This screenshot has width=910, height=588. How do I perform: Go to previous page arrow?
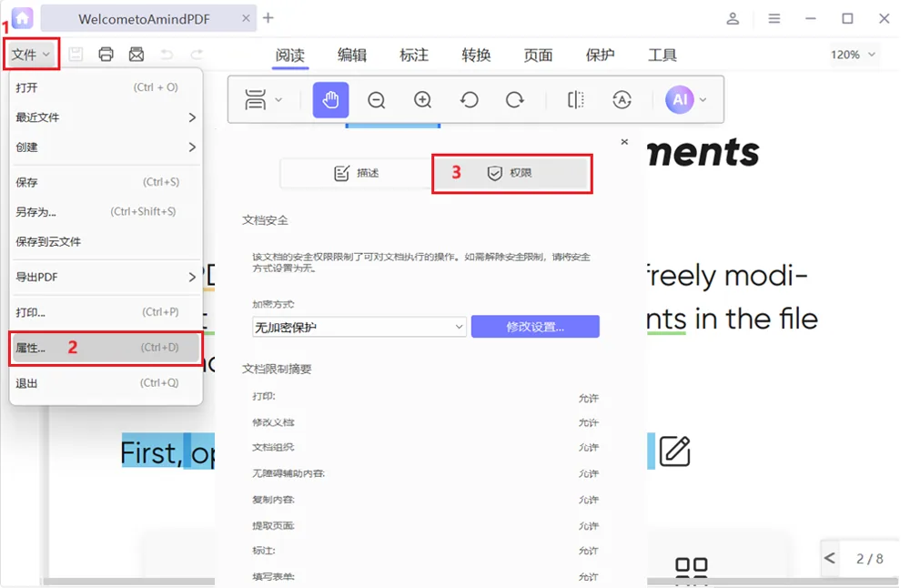click(x=830, y=558)
